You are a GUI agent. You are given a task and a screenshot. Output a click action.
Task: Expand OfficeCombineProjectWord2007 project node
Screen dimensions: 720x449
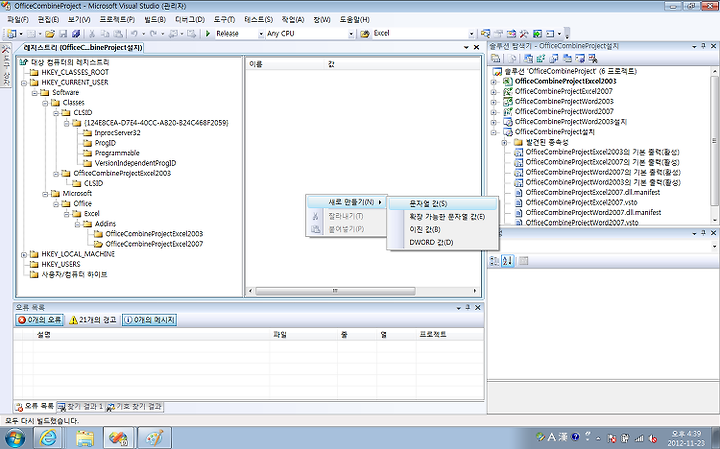494,112
